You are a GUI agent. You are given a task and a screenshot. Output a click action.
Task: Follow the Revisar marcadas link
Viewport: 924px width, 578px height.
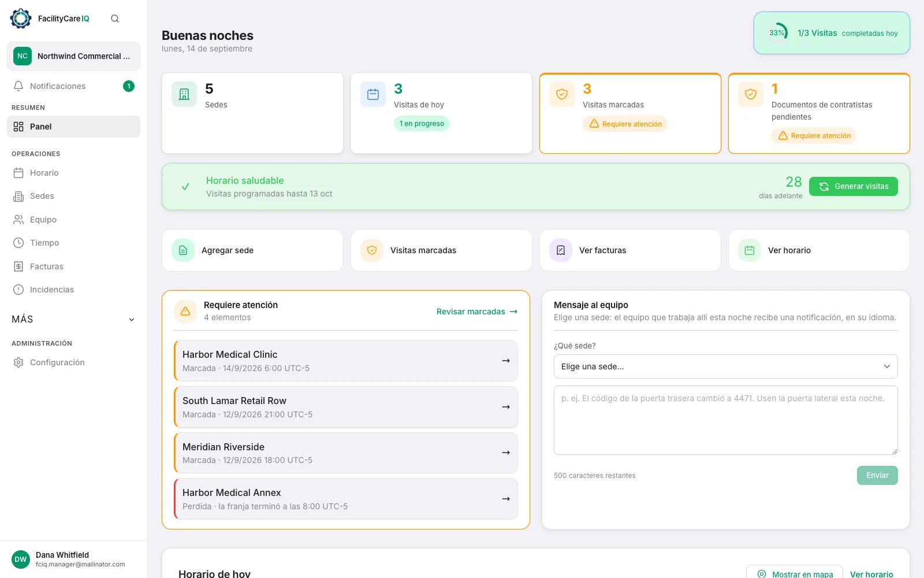pyautogui.click(x=477, y=312)
